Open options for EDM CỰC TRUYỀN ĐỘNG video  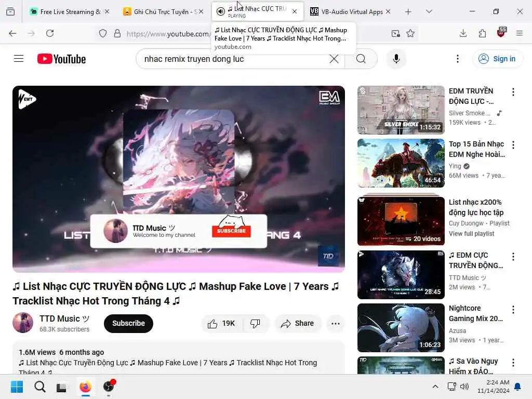(x=513, y=257)
